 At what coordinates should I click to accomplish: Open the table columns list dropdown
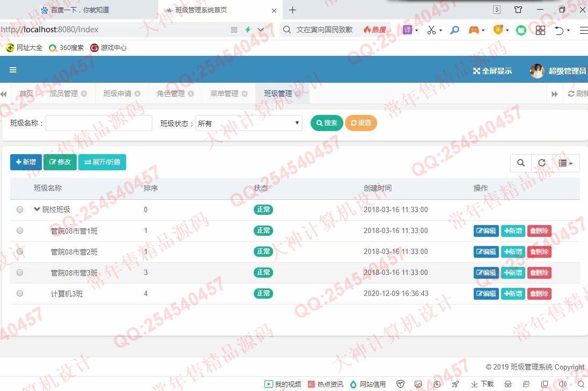coord(565,163)
